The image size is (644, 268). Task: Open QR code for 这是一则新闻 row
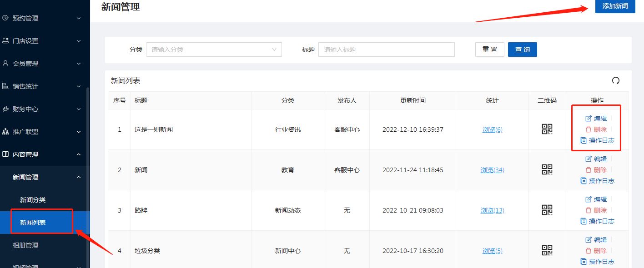coord(547,129)
